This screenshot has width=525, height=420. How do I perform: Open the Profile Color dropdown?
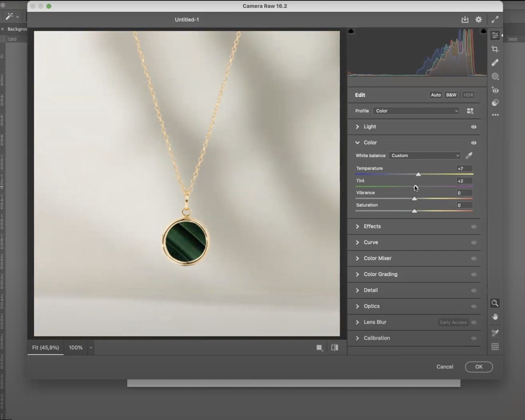pos(416,111)
